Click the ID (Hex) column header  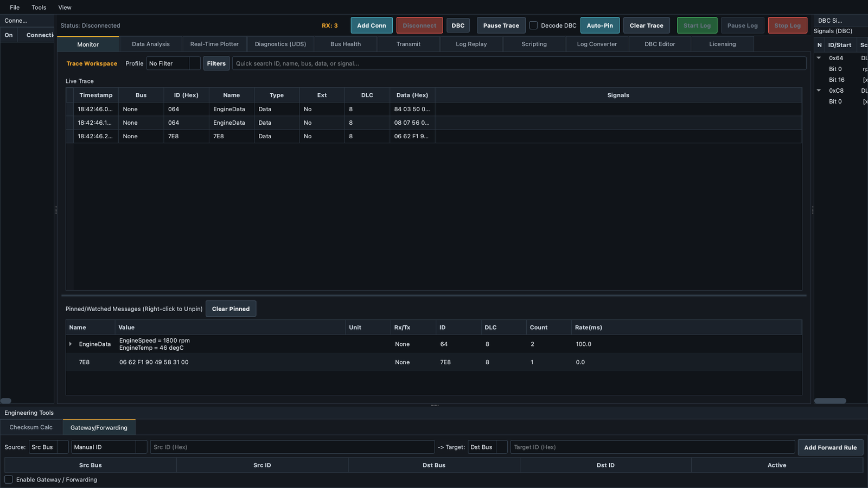click(x=186, y=95)
